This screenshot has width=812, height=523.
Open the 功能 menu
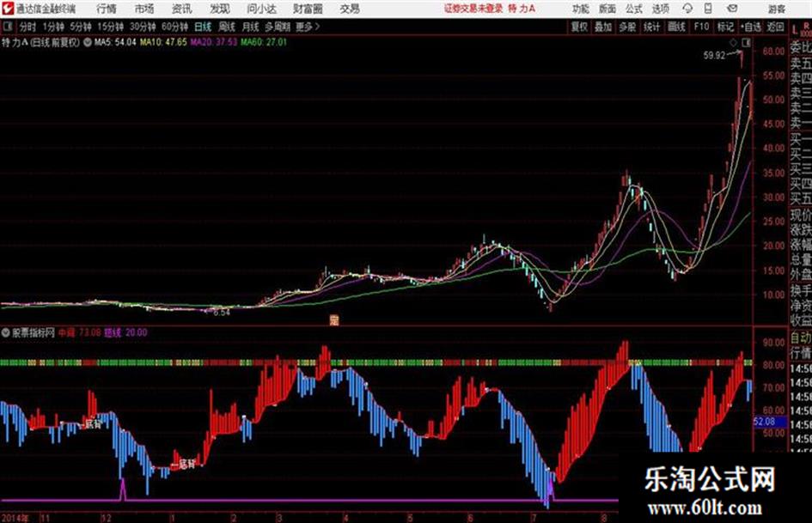tap(581, 9)
